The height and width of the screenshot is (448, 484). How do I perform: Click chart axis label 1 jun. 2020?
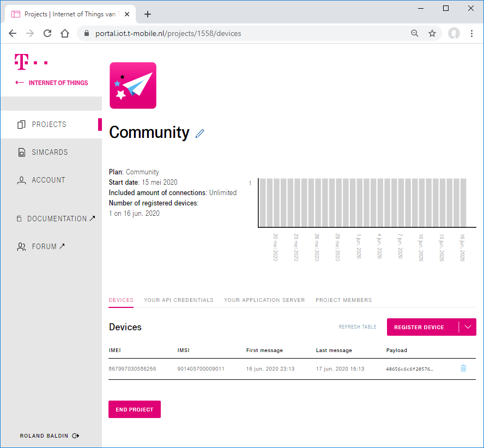coord(359,246)
